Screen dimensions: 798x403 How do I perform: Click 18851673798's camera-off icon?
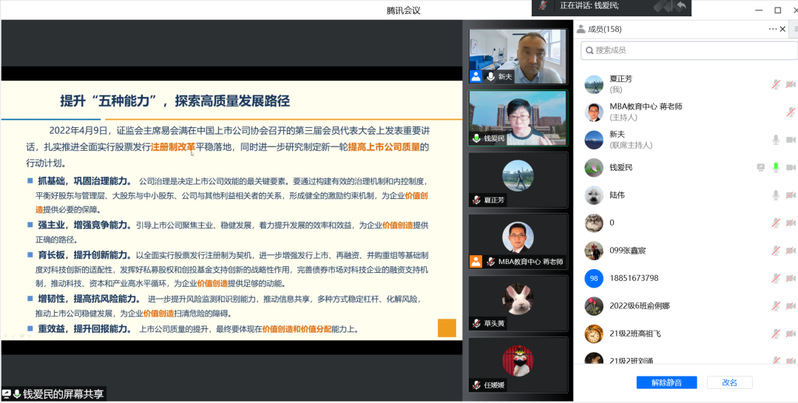790,278
